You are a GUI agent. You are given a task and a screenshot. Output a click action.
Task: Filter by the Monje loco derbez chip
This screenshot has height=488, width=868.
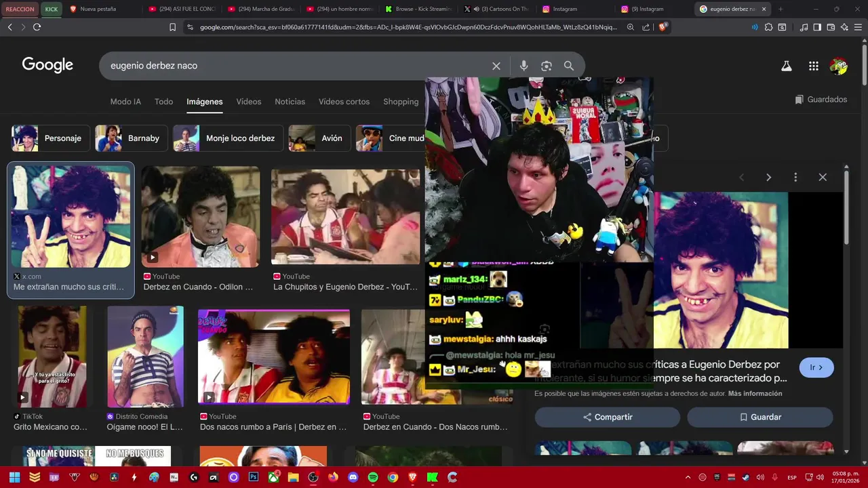(x=226, y=138)
